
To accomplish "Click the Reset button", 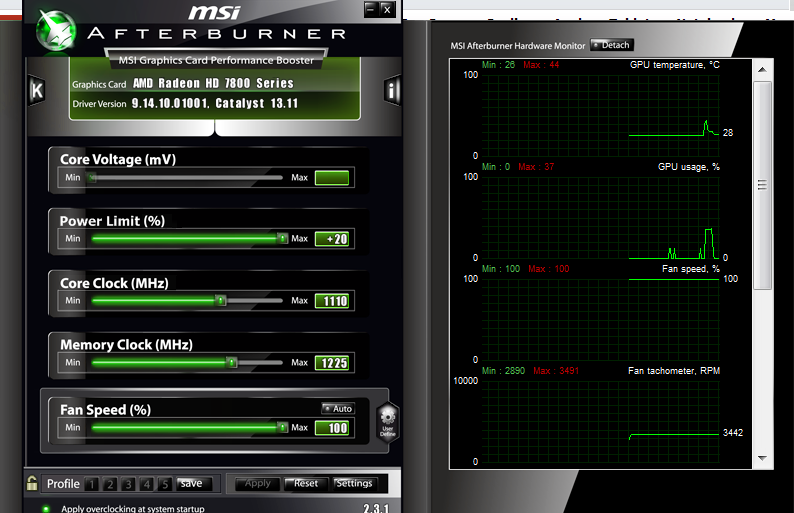I will tap(306, 484).
